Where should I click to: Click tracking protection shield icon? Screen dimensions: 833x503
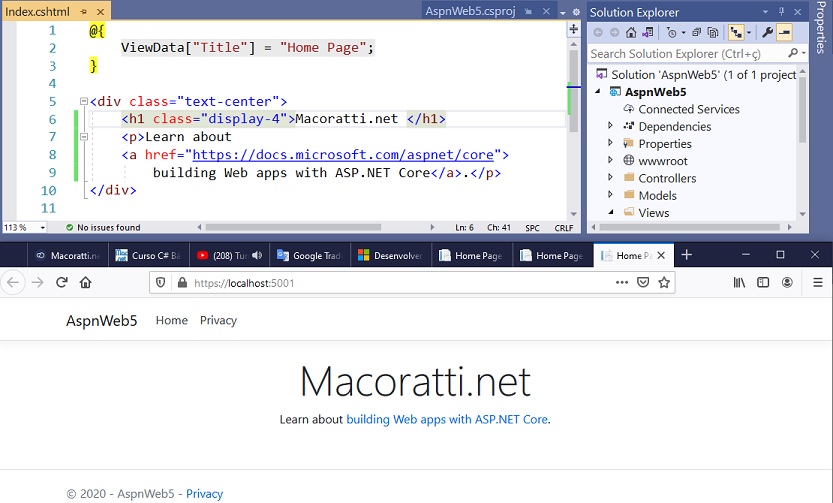[160, 283]
